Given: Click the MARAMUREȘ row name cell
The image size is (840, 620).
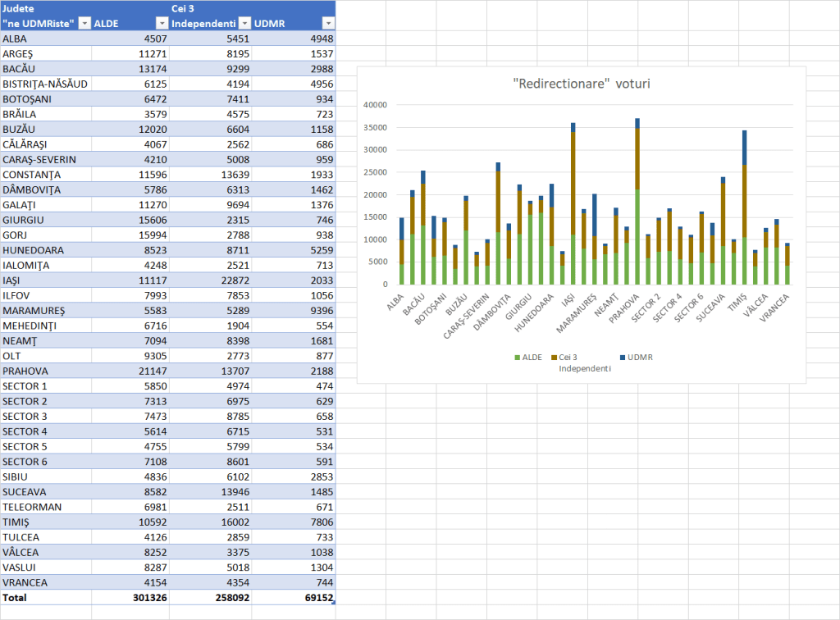Looking at the screenshot, I should pos(45,311).
